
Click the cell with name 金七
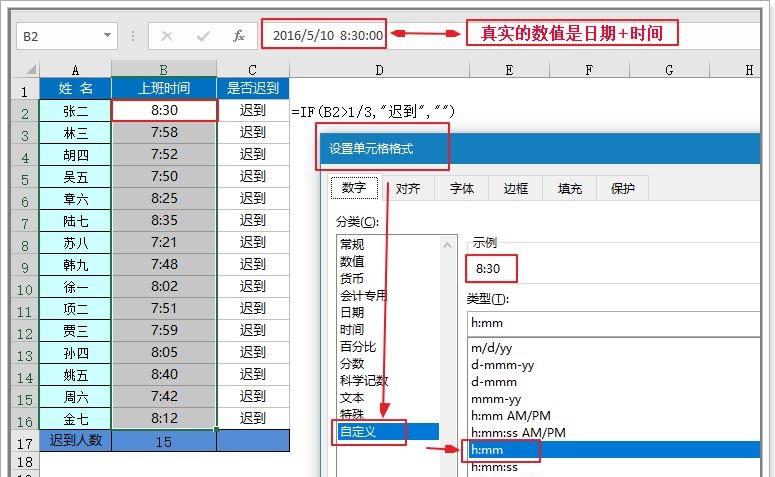click(x=75, y=419)
